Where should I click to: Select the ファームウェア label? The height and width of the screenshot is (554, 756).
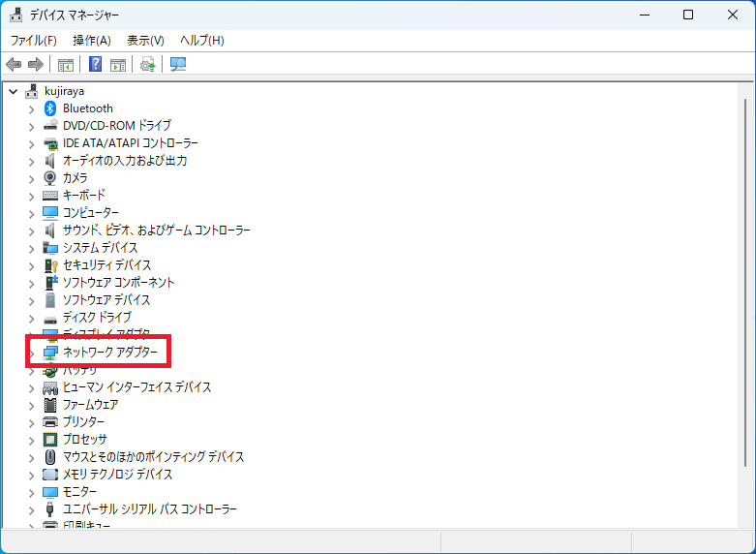(91, 405)
